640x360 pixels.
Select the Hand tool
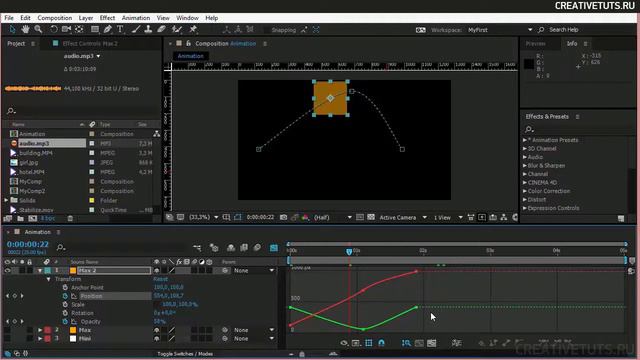[x=25, y=29]
